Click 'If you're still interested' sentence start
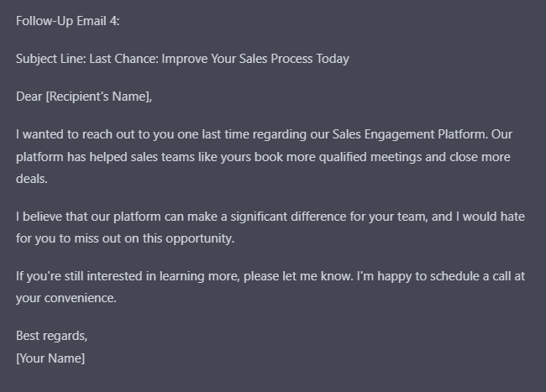Screen dimensions: 546x392 (81, 276)
